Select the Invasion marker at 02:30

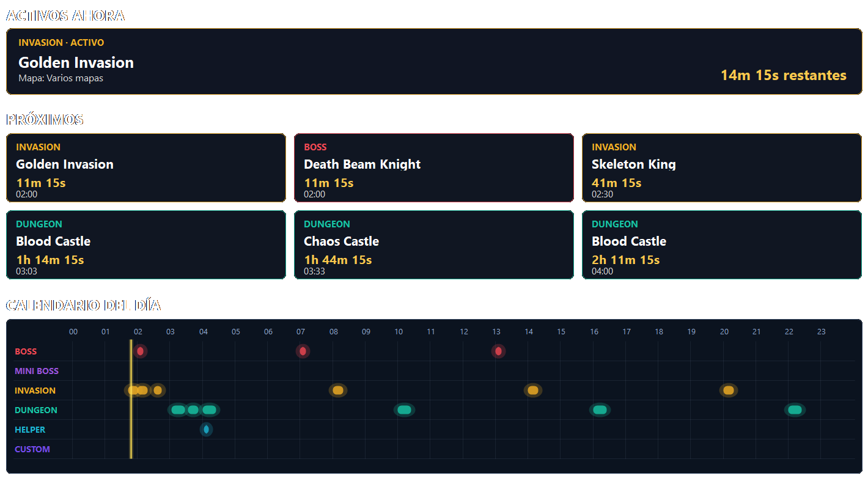(x=158, y=391)
